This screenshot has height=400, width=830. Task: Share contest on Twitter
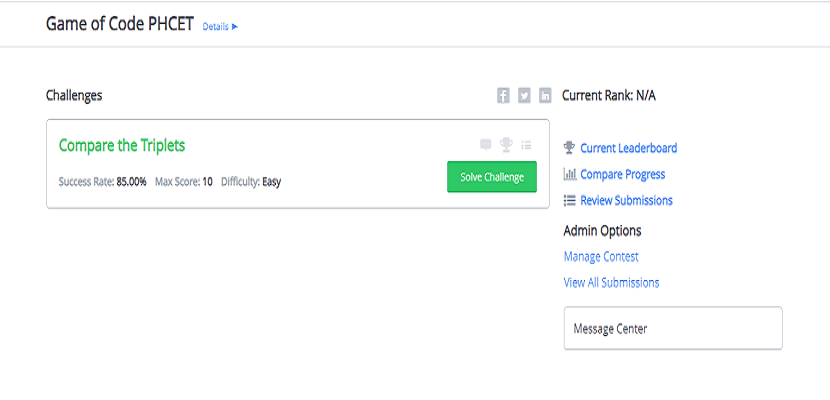click(524, 96)
